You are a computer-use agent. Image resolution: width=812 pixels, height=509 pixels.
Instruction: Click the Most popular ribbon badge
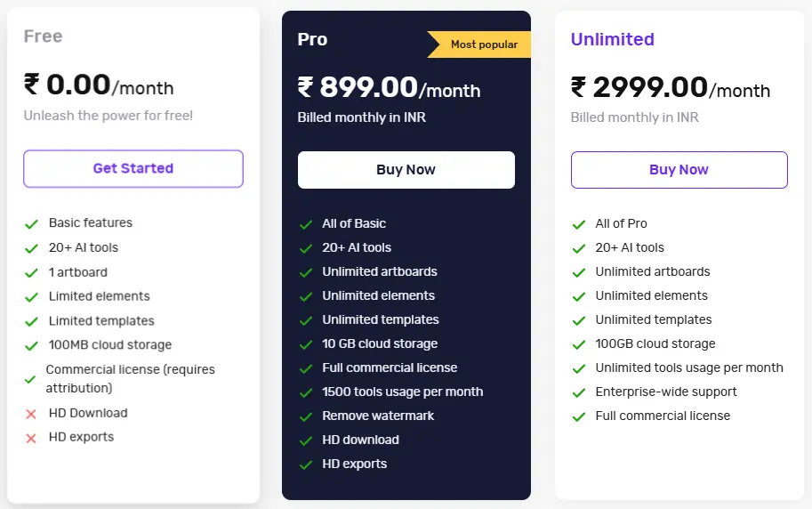coord(481,44)
